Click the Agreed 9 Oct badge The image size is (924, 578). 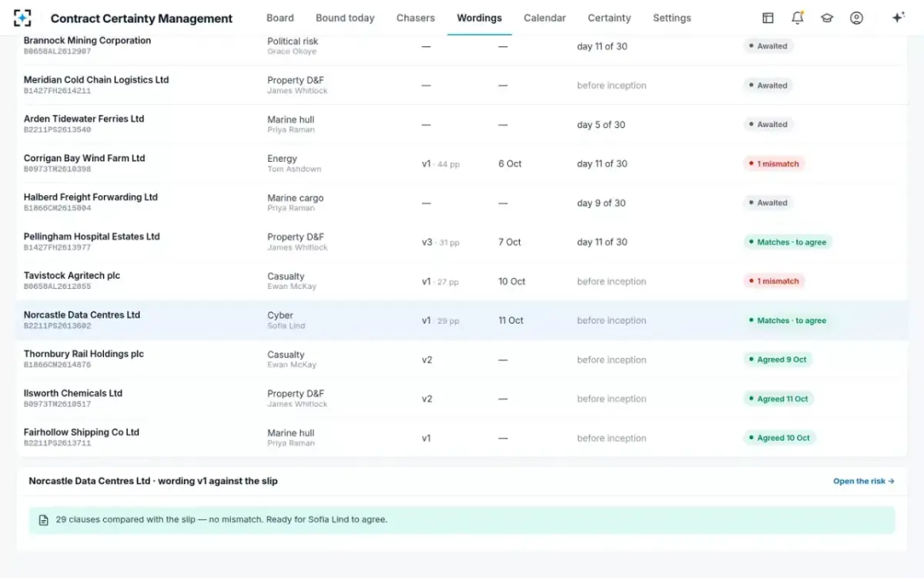tap(778, 359)
